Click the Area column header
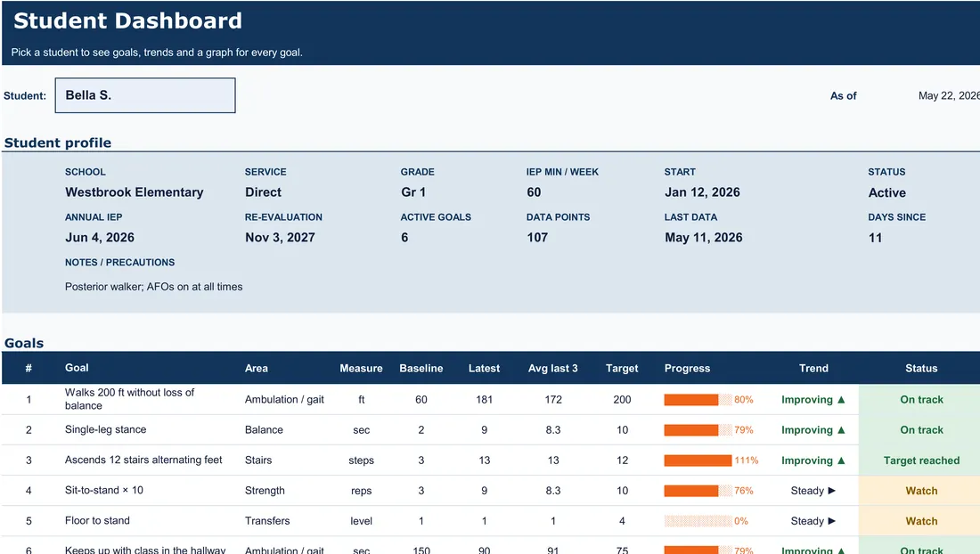The image size is (980, 554). pos(257,369)
